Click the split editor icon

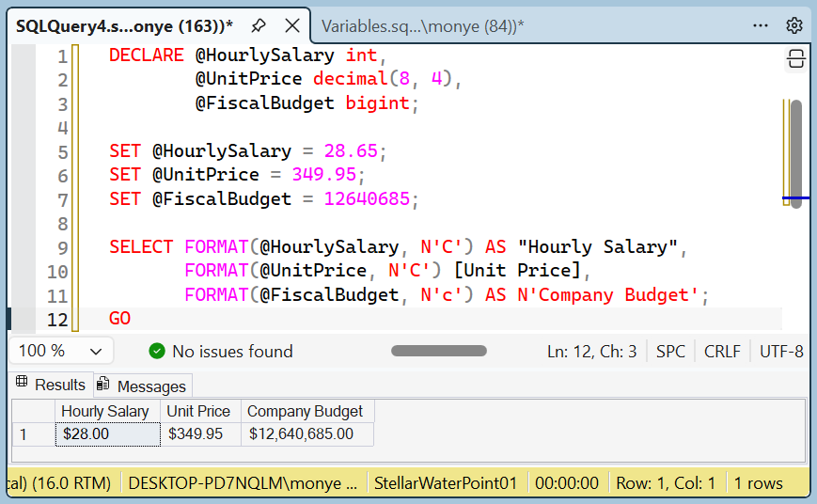tap(795, 59)
